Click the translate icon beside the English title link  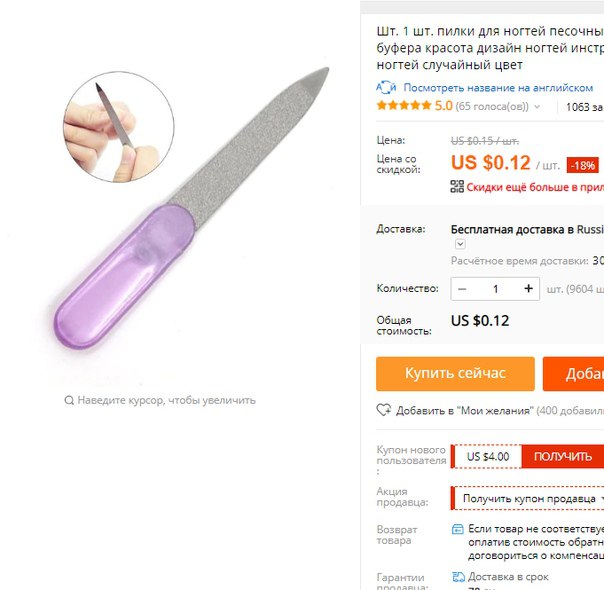(386, 87)
